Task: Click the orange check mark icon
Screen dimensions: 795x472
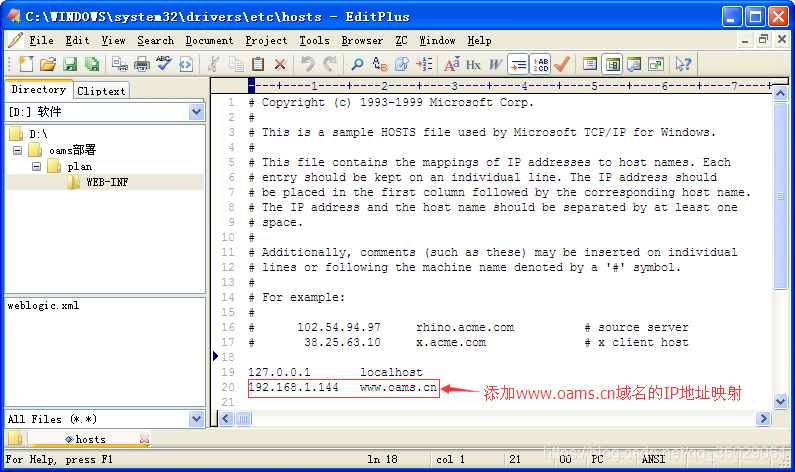Action: [562, 64]
